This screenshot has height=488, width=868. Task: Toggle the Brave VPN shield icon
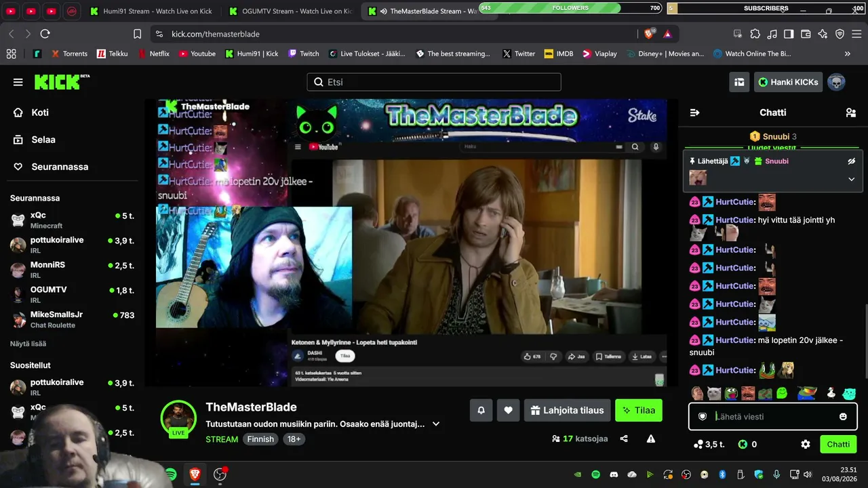840,34
